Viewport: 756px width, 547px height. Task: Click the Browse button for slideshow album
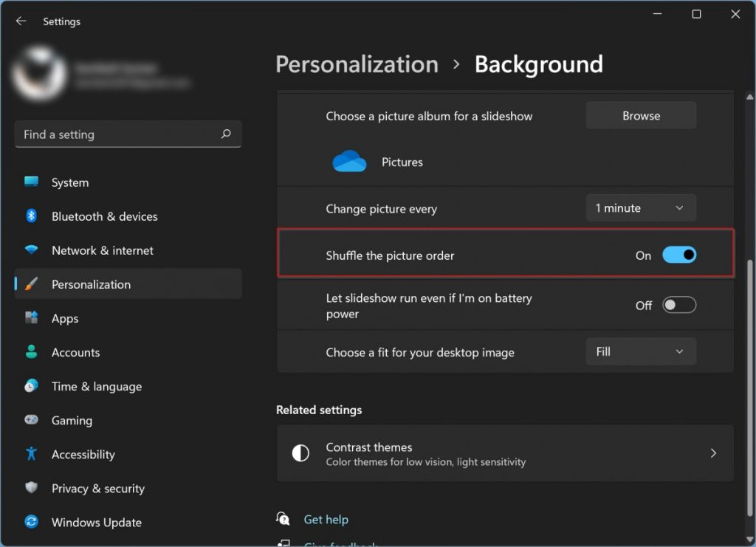tap(640, 115)
